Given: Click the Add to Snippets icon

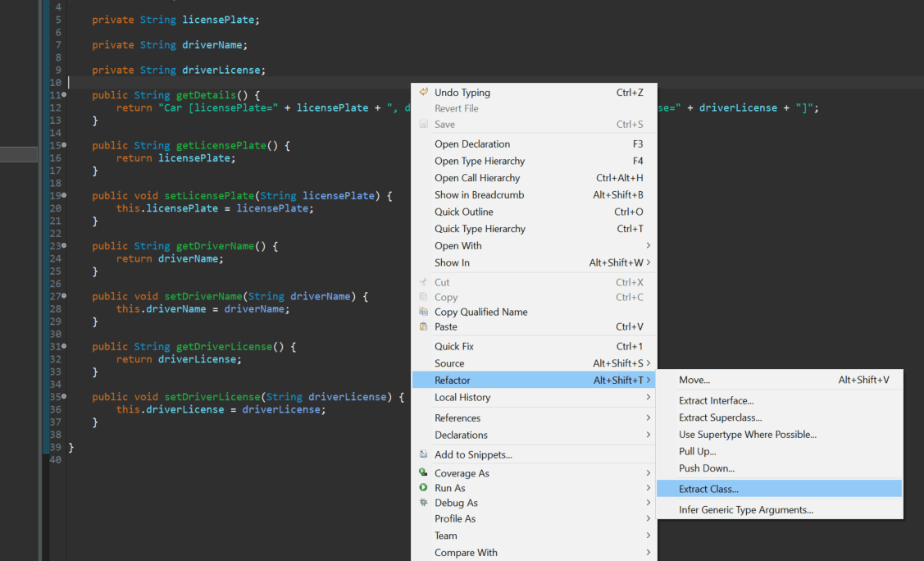Looking at the screenshot, I should 423,454.
